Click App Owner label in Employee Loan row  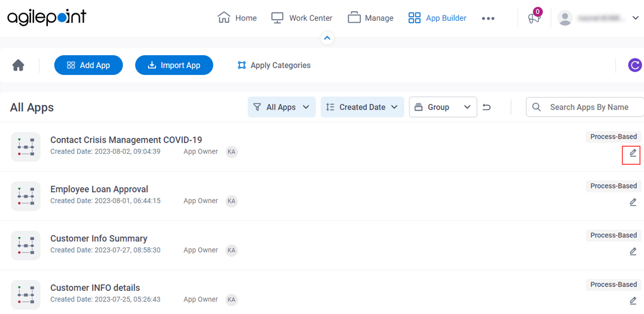point(201,200)
